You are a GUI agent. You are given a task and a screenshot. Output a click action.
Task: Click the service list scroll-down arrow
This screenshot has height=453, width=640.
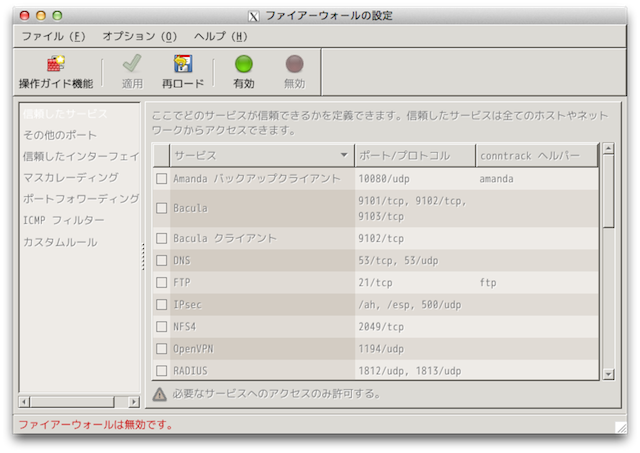click(608, 374)
